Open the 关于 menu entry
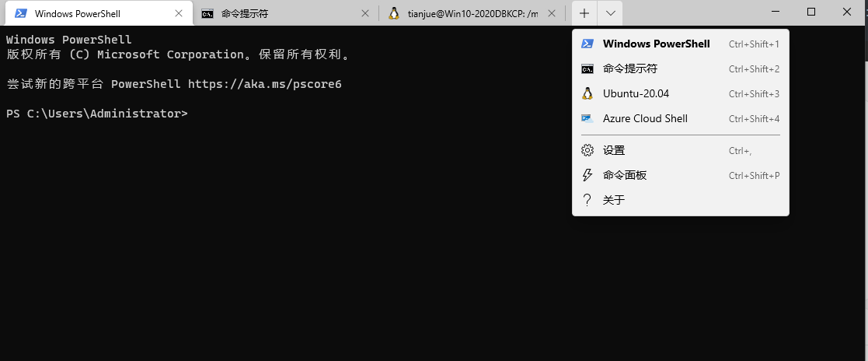868x361 pixels. tap(681, 200)
